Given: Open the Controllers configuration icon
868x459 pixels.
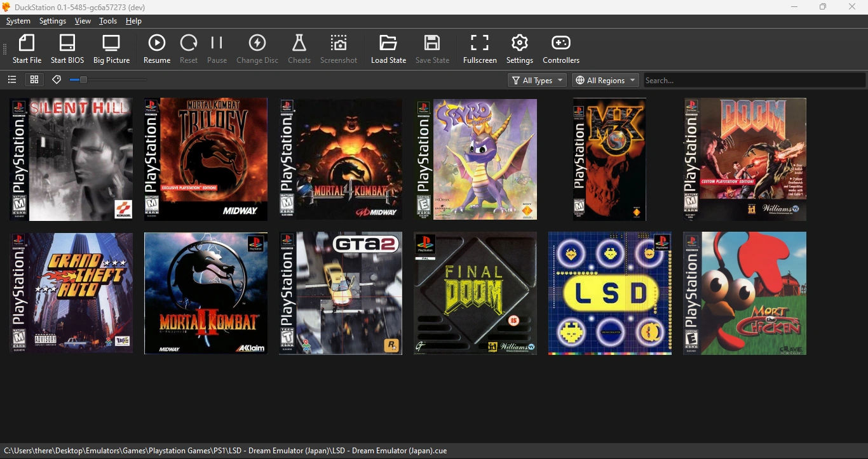Looking at the screenshot, I should 560,48.
